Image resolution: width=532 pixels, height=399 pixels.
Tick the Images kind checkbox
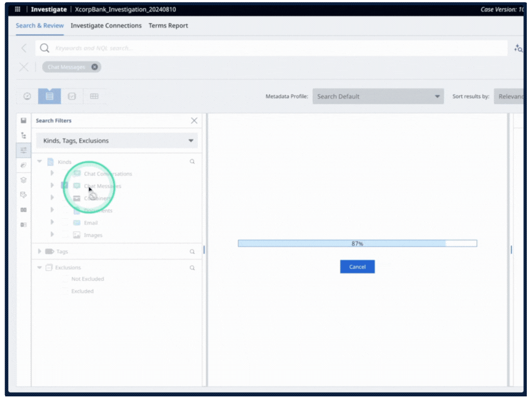pos(64,235)
